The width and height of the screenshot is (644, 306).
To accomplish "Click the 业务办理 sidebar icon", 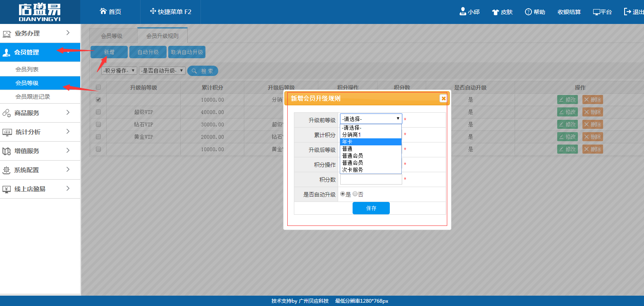I will 7,34.
